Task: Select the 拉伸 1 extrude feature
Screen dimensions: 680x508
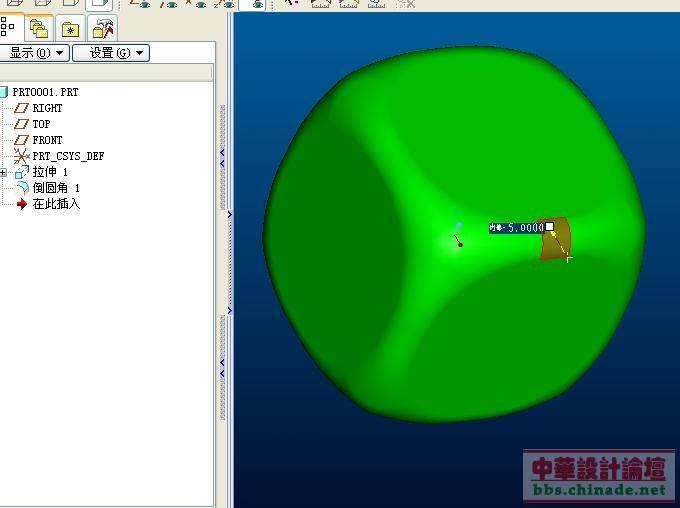Action: (x=50, y=172)
